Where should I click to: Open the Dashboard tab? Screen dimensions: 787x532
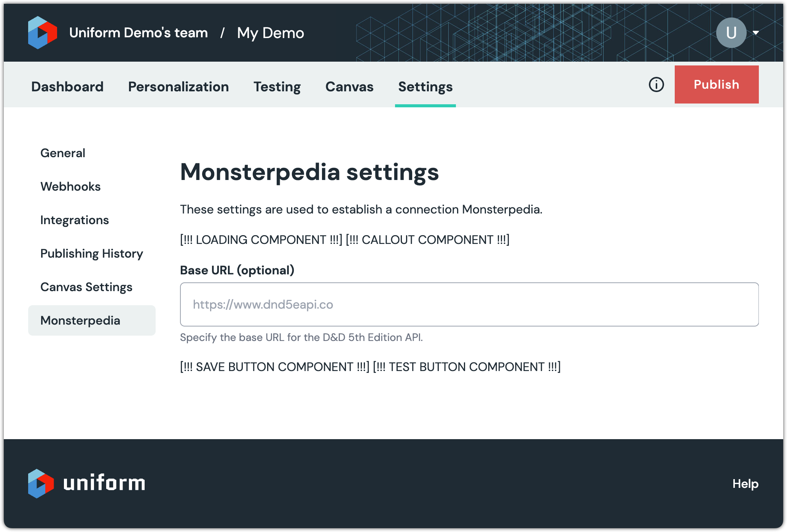coord(67,87)
